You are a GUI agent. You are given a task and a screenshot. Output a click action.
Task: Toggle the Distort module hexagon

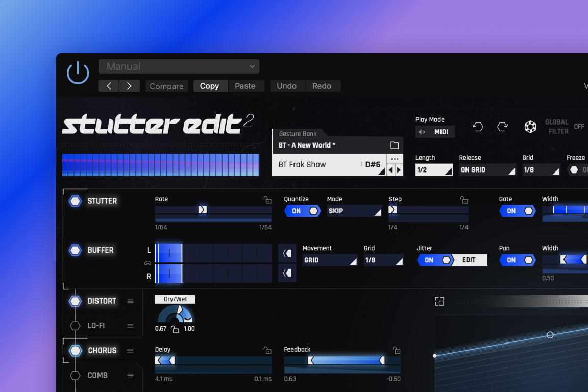click(x=76, y=301)
